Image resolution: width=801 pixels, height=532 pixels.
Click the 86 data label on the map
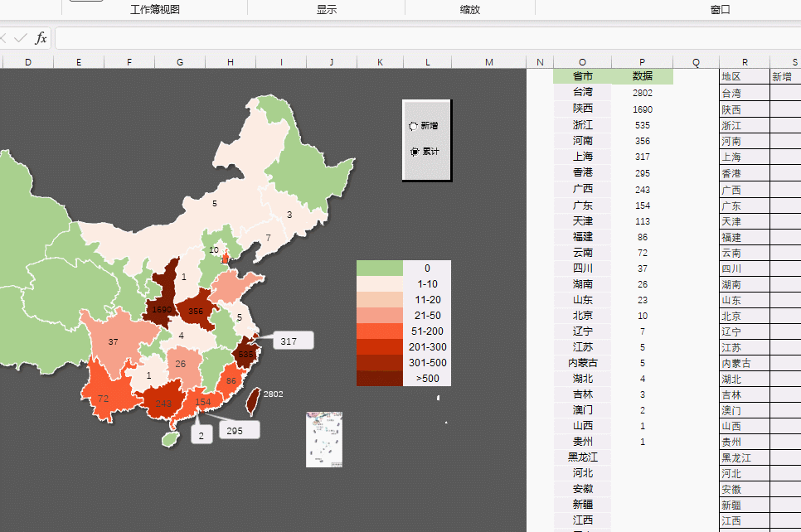tap(231, 381)
